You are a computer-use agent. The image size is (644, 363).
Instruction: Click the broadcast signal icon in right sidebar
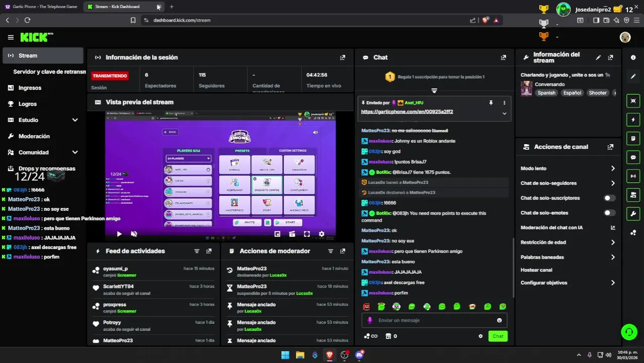633,176
